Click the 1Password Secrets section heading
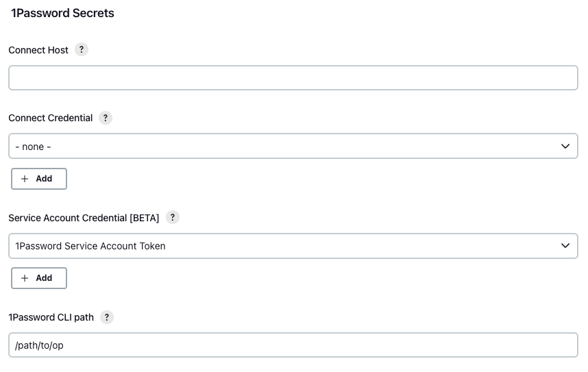 click(62, 13)
